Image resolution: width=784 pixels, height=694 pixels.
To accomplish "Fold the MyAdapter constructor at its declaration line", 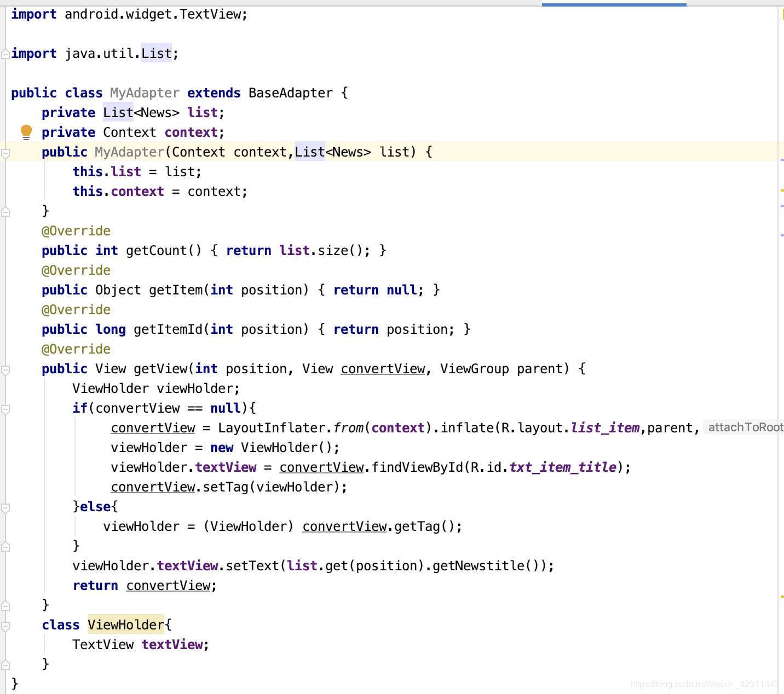I will pyautogui.click(x=5, y=154).
